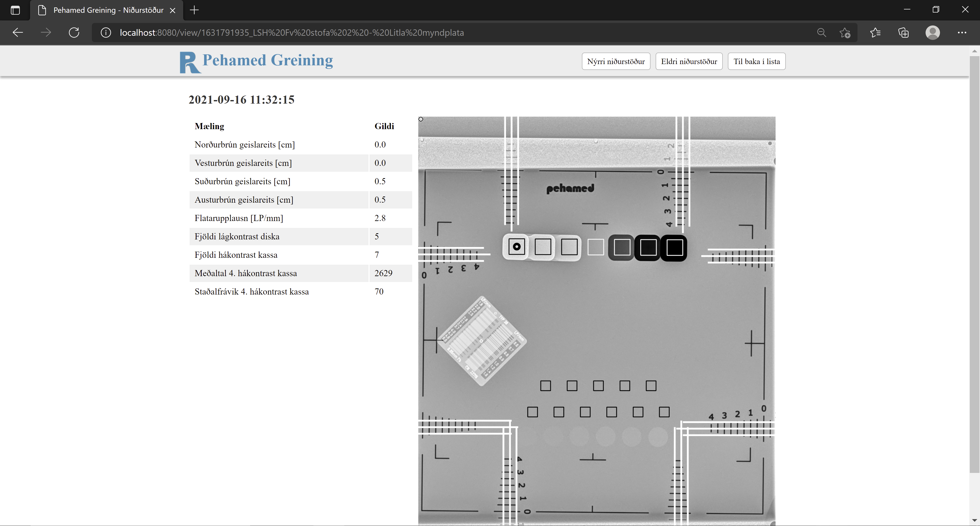This screenshot has height=526, width=980.
Task: Click the page scrollbar down arrow
Action: click(974, 520)
